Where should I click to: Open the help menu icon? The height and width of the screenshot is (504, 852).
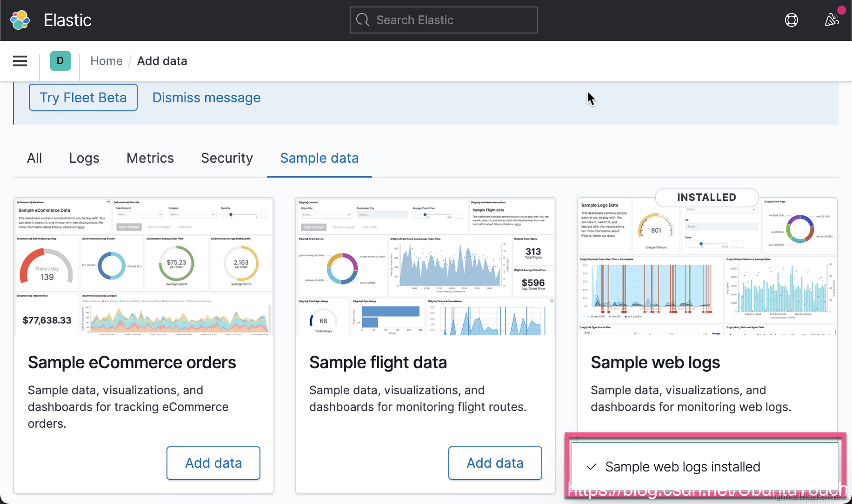(x=791, y=20)
